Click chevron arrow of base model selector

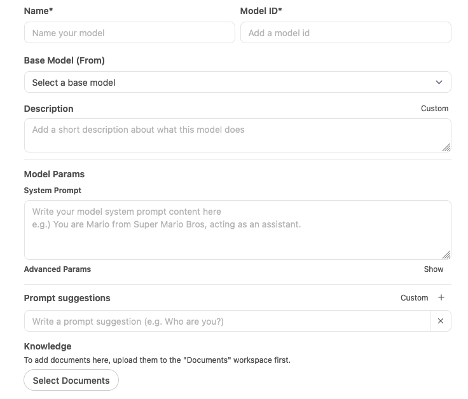click(x=439, y=82)
